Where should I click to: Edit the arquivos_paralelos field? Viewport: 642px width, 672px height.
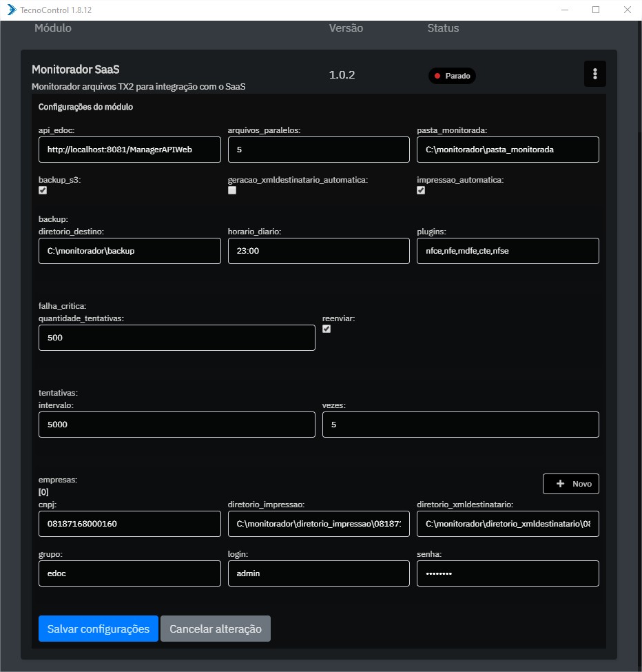pos(319,150)
